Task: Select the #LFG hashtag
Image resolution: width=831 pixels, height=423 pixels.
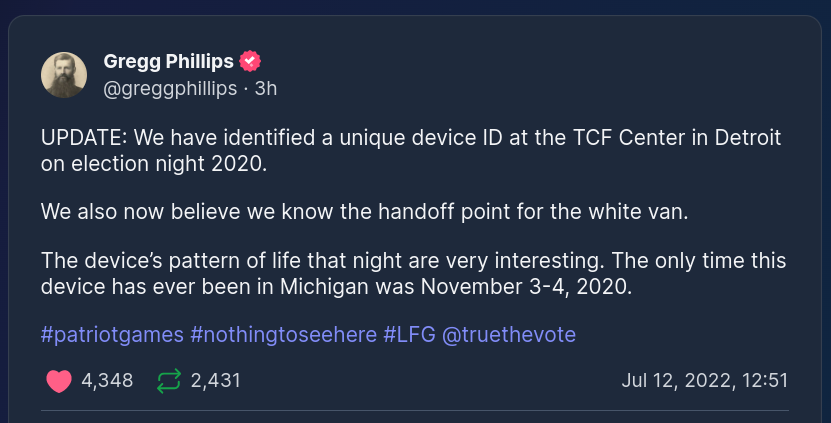Action: [x=408, y=335]
